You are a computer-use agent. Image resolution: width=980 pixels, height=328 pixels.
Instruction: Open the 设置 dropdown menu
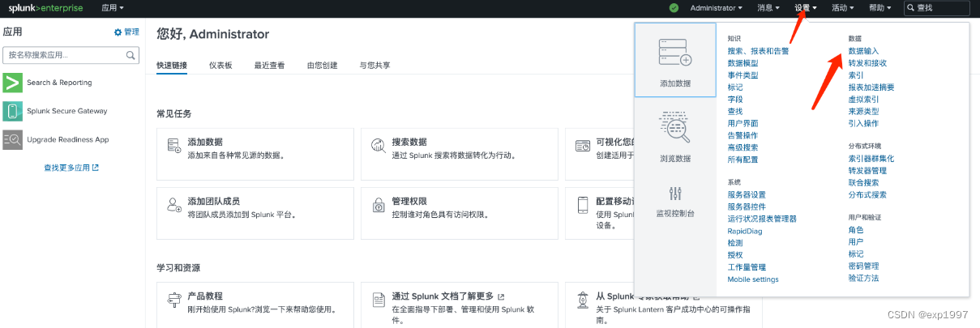tap(806, 8)
